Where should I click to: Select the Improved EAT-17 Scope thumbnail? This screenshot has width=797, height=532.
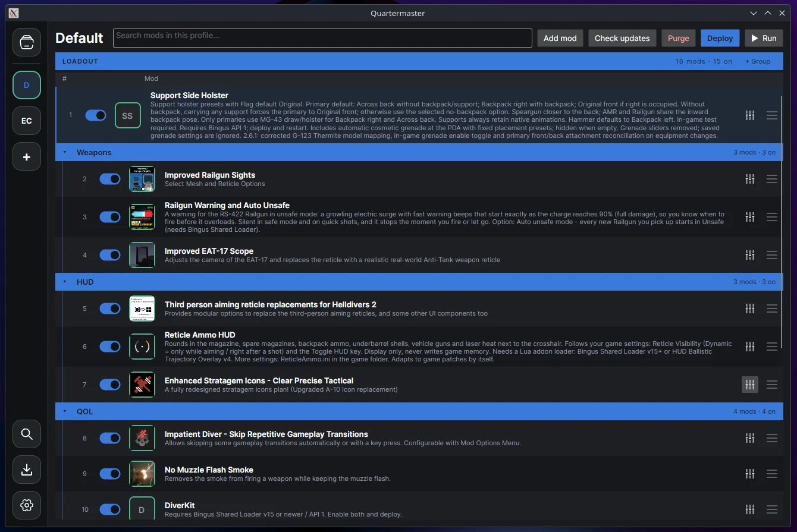coord(142,255)
